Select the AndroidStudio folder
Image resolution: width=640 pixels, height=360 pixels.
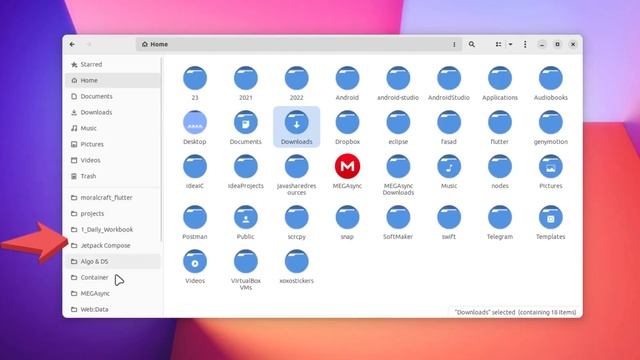coord(449,83)
